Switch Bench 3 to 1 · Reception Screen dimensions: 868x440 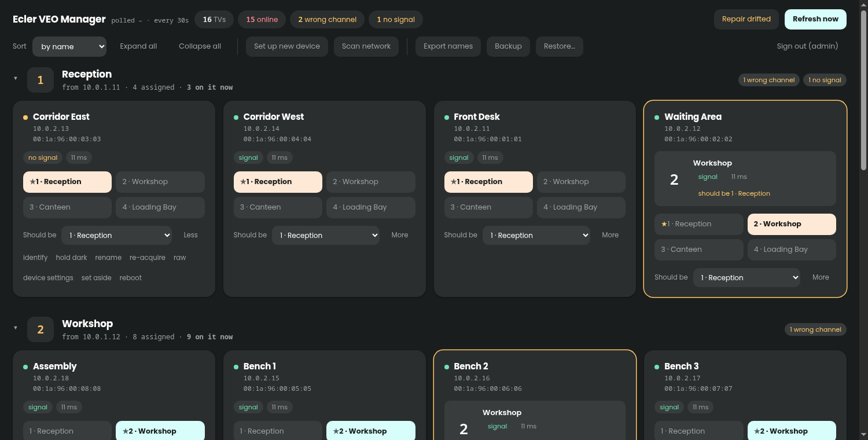[x=699, y=431]
